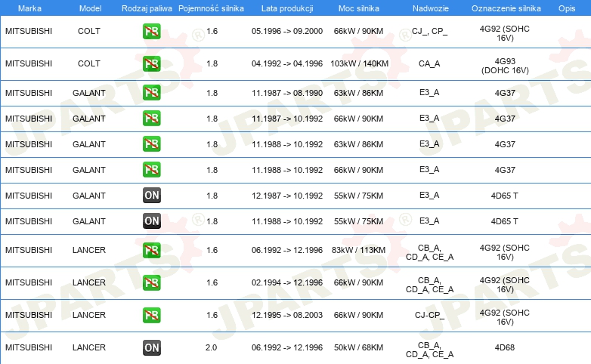This screenshot has width=591, height=364.
Task: Select the date range 05.1996 -> 09.2000
Action: coord(287,31)
